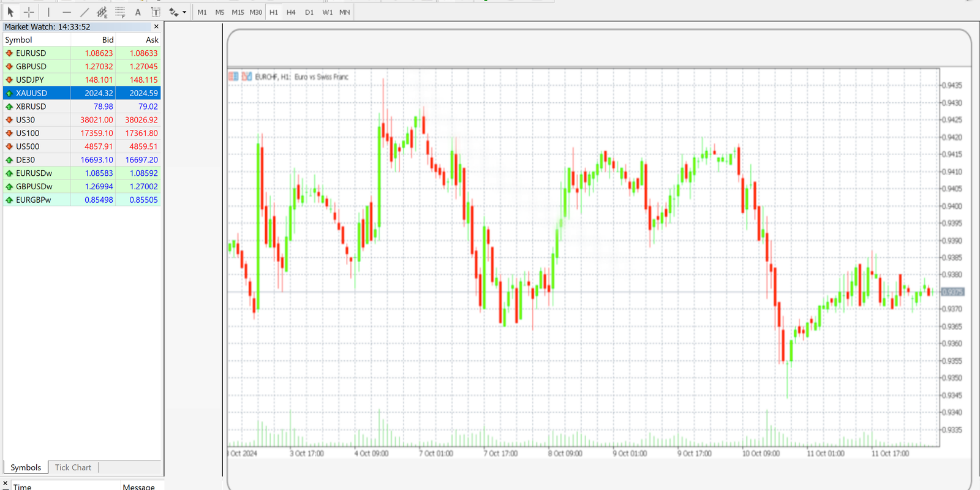Click XAUUSD ask price 2024.59

click(x=143, y=93)
